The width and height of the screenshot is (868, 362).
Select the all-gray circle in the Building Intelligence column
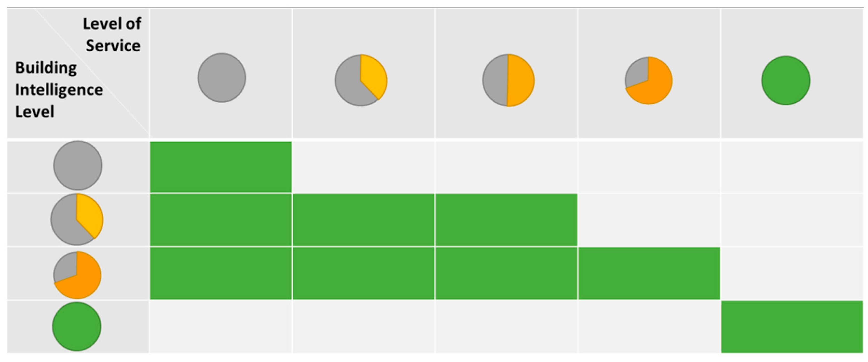78,165
